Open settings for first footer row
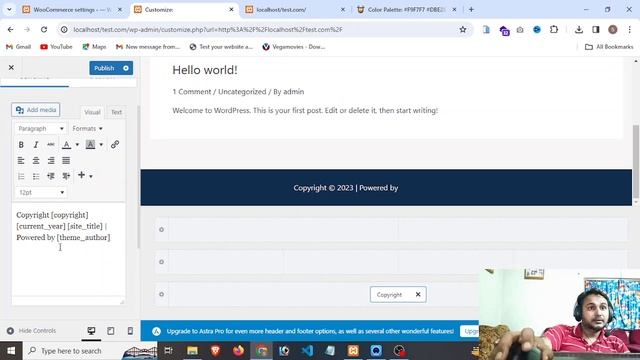This screenshot has height=360, width=640. point(162,229)
